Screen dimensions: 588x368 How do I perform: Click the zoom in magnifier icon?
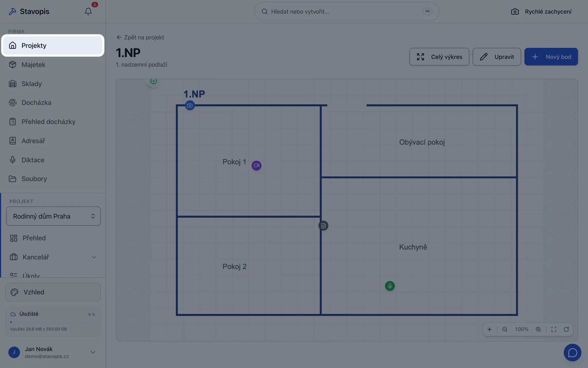pos(538,329)
